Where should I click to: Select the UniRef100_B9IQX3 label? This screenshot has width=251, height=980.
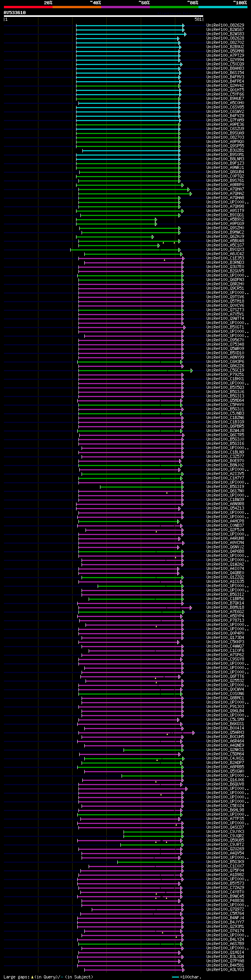(x=225, y=250)
